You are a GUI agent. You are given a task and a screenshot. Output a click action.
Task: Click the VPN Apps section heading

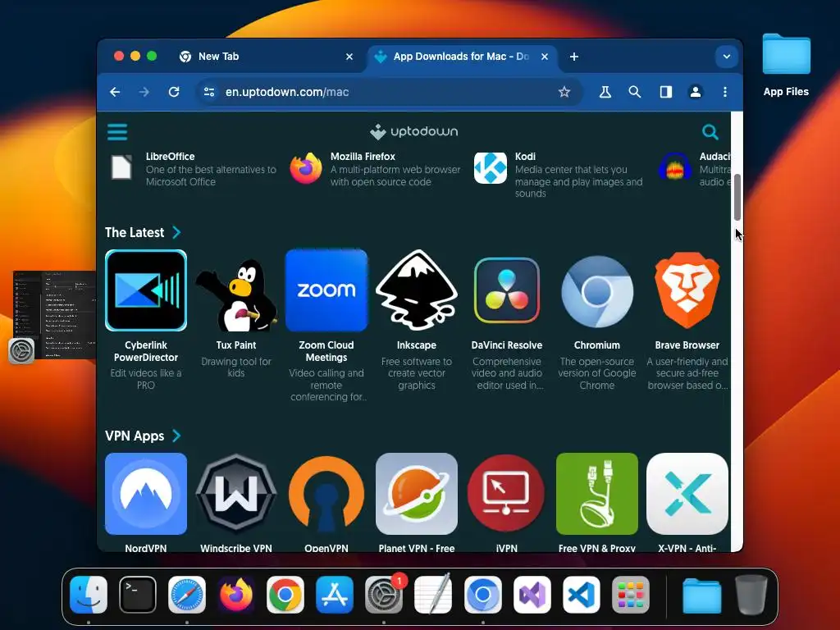135,436
